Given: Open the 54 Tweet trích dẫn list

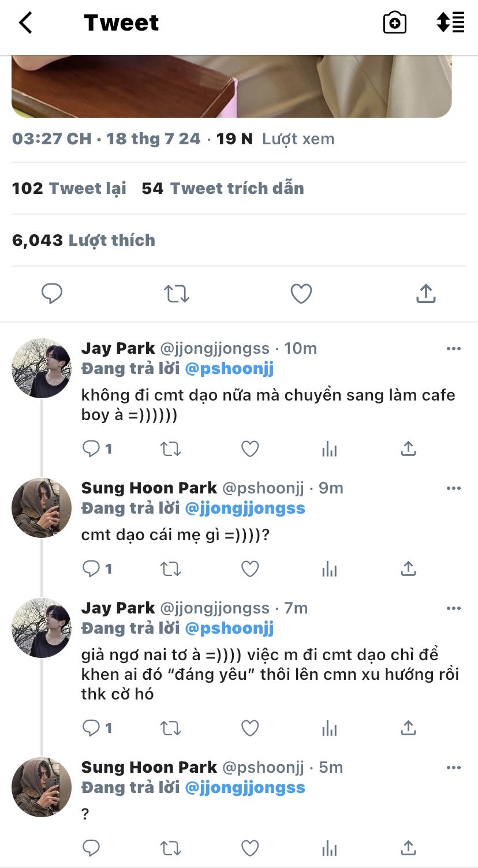Looking at the screenshot, I should click(223, 188).
